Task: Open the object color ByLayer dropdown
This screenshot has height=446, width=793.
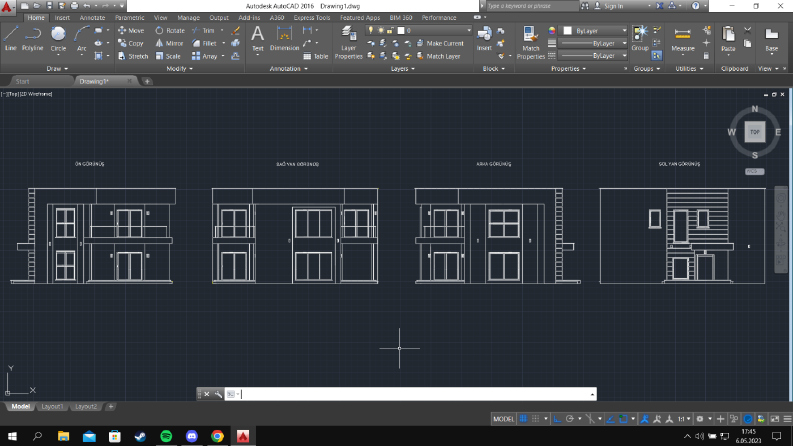Action: point(595,31)
